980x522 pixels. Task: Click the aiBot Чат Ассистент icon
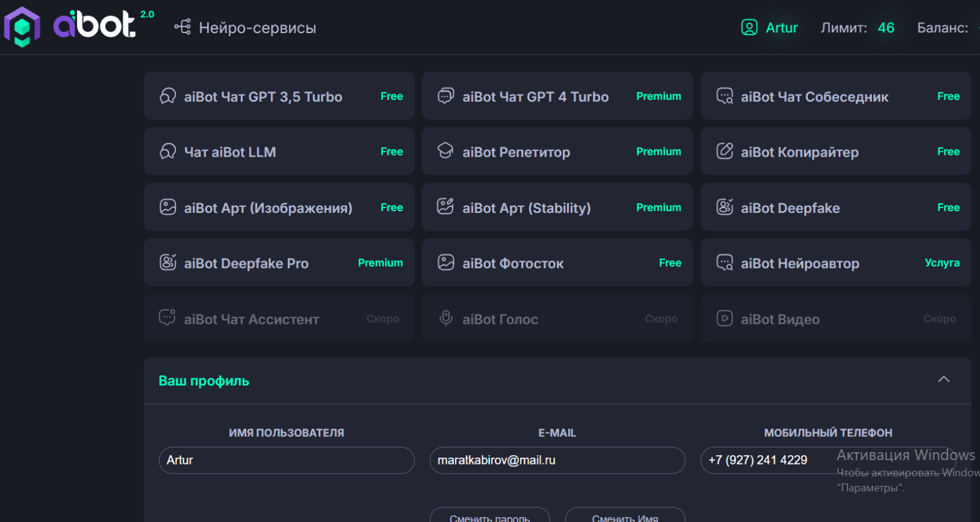point(168,318)
